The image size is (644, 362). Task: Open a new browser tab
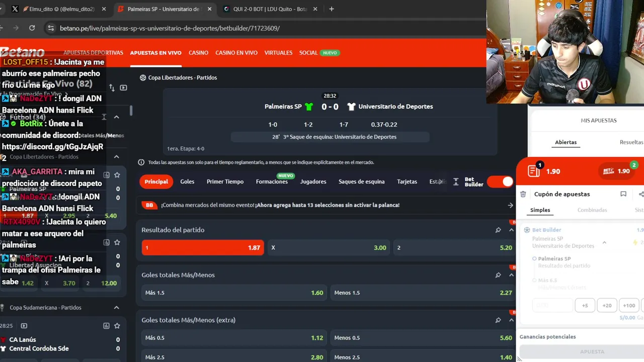coord(331,9)
